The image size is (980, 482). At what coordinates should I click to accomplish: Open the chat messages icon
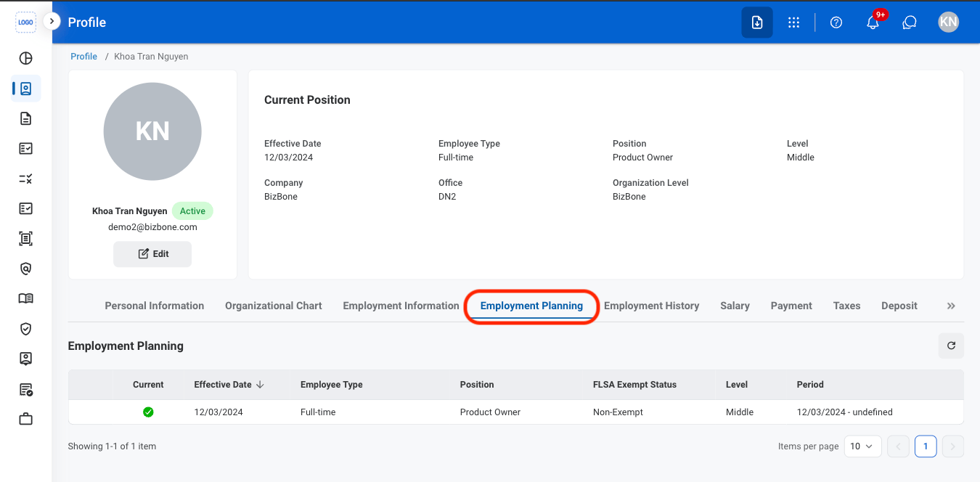pyautogui.click(x=910, y=23)
